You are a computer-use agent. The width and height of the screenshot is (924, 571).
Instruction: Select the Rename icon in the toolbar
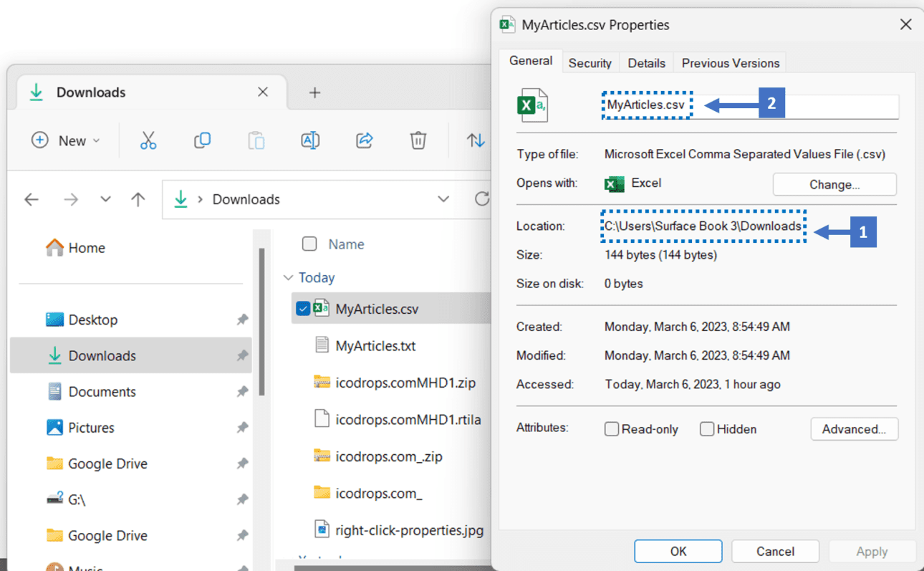click(310, 140)
